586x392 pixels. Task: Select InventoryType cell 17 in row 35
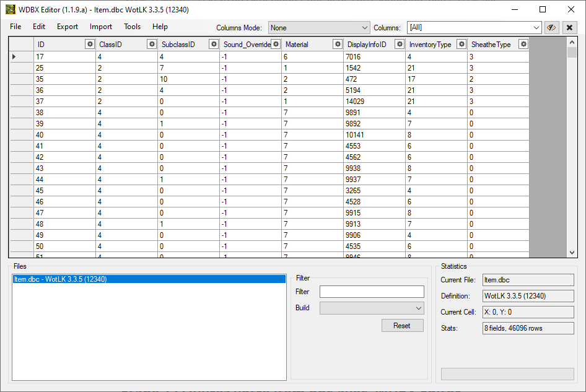point(437,79)
